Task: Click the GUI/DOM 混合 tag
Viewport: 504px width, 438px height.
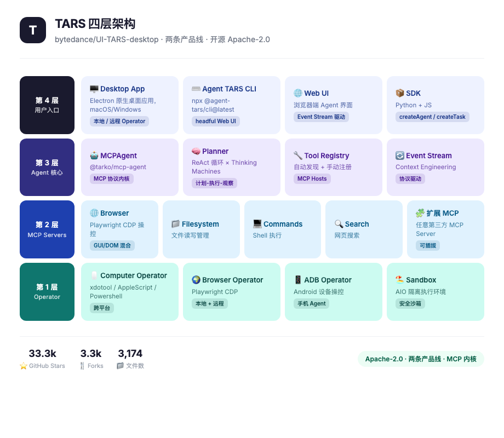Action: coord(112,245)
